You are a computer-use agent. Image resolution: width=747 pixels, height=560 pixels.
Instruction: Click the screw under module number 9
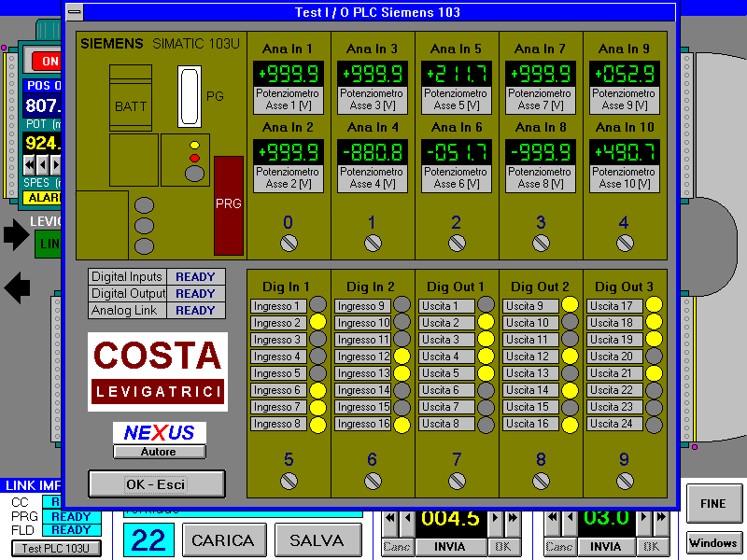click(625, 481)
